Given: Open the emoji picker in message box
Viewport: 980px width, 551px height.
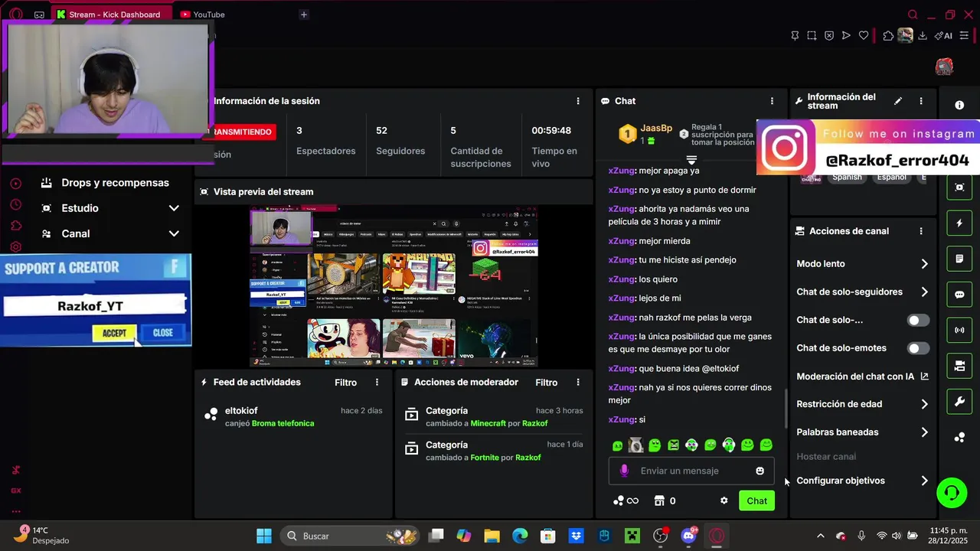Looking at the screenshot, I should tap(759, 471).
